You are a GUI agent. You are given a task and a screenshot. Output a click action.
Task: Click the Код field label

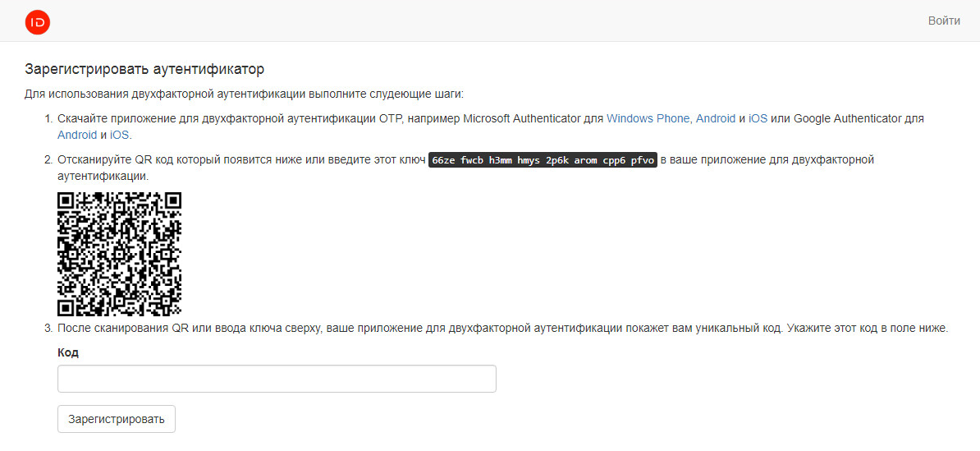[68, 352]
